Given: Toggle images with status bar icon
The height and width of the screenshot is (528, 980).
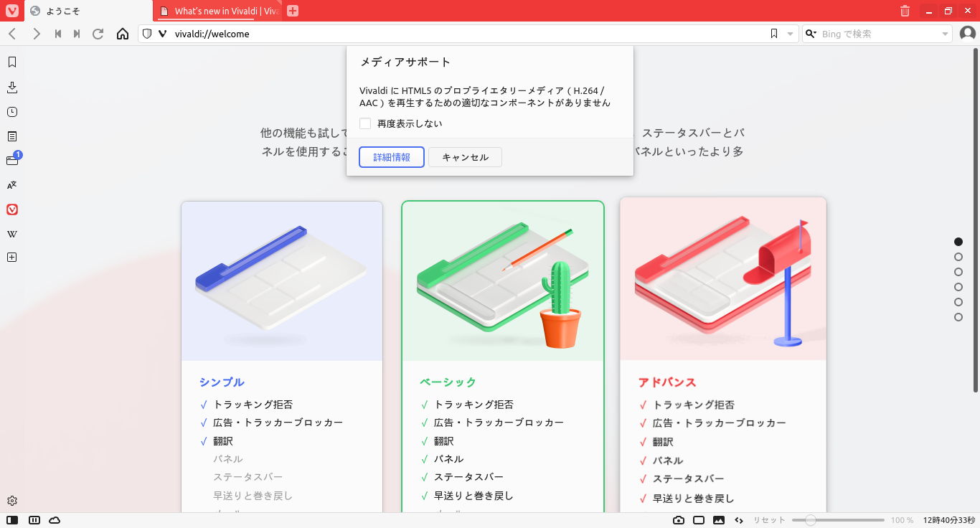Looking at the screenshot, I should click(719, 520).
